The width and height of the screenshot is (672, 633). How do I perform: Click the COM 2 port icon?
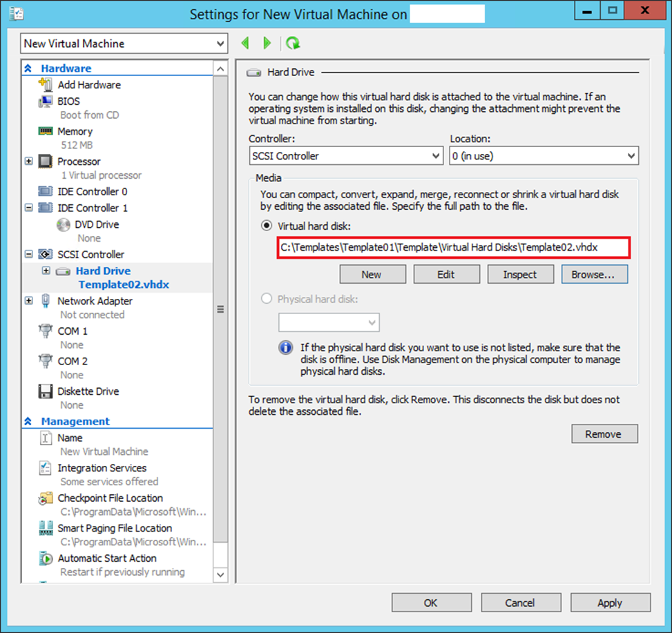pyautogui.click(x=46, y=360)
